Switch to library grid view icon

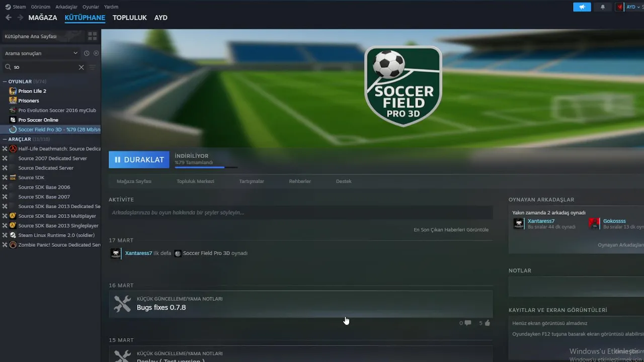click(x=93, y=36)
